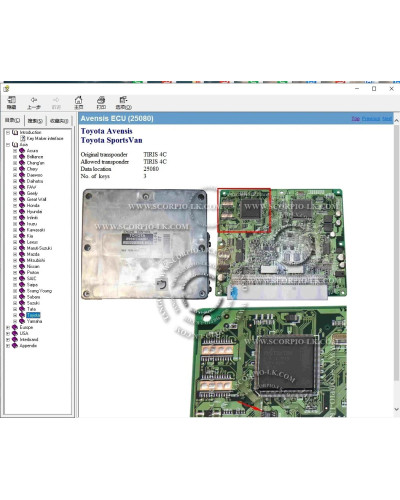The image size is (400, 500).
Task: Click the purple book icon beside Nissan
Action: point(22,266)
